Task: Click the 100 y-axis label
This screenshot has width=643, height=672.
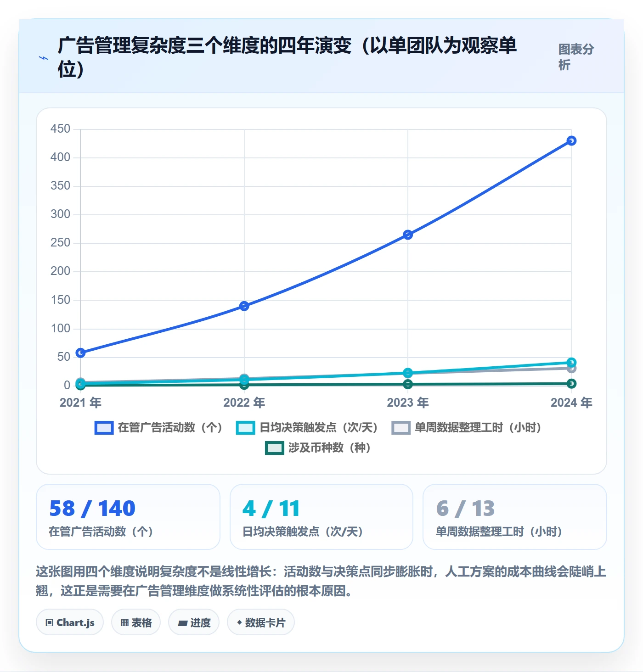Action: (61, 329)
